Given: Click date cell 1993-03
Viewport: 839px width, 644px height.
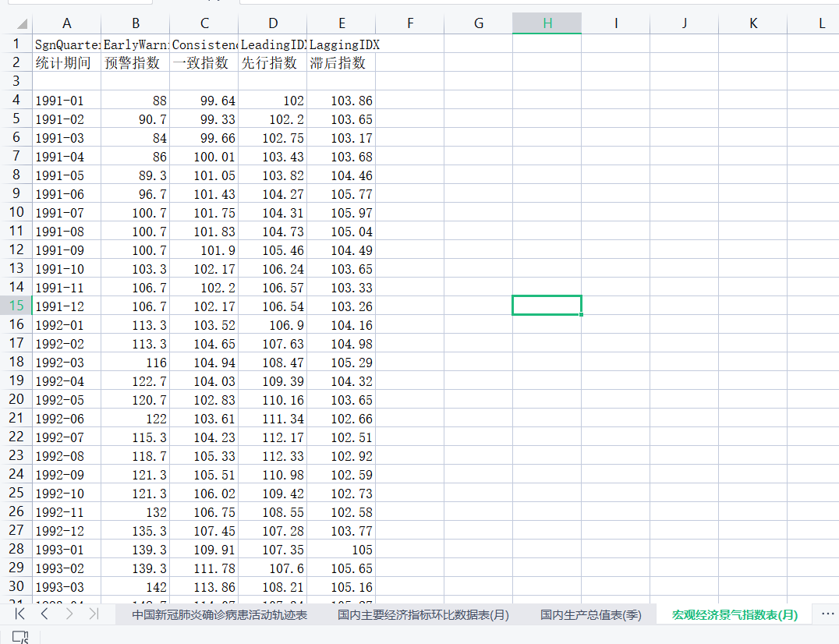Looking at the screenshot, I should coord(66,587).
